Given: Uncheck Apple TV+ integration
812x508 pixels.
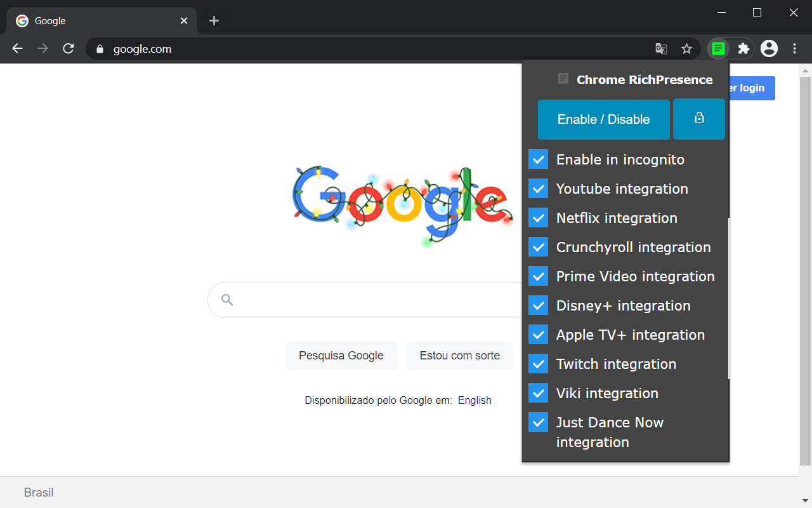Looking at the screenshot, I should pyautogui.click(x=538, y=335).
